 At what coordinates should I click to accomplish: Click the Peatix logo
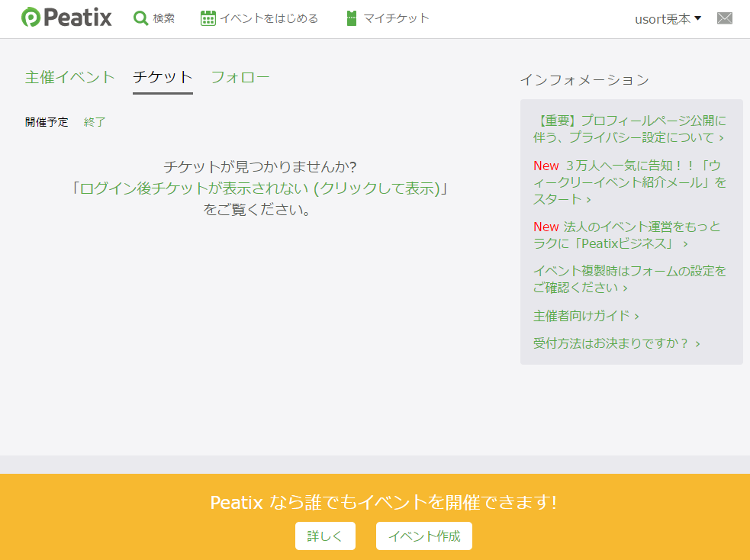point(66,18)
